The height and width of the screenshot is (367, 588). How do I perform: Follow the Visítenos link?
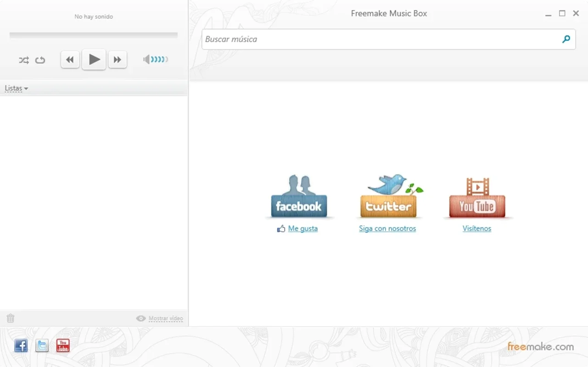(x=477, y=228)
